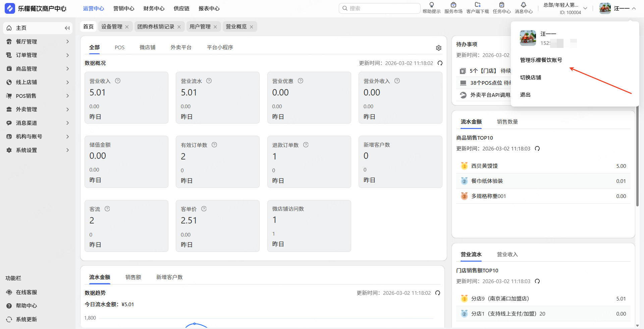Close the 设备管理 tab
Image resolution: width=644 pixels, height=329 pixels.
[127, 27]
